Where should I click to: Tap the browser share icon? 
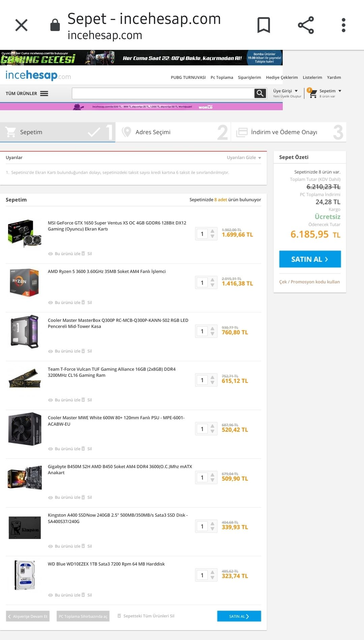306,25
